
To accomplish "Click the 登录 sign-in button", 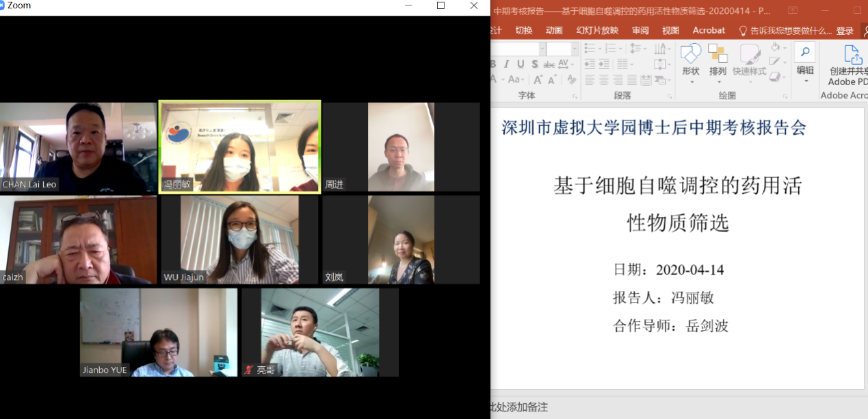I will [x=845, y=31].
